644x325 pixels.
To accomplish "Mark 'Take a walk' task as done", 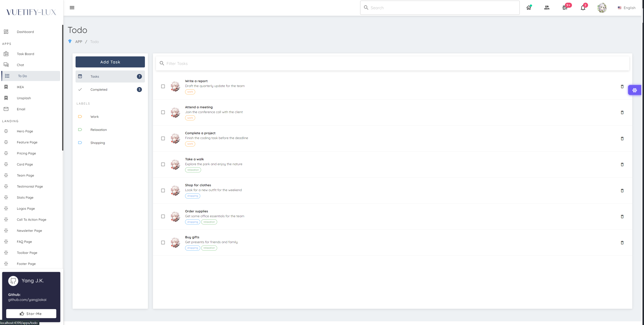I will (163, 164).
